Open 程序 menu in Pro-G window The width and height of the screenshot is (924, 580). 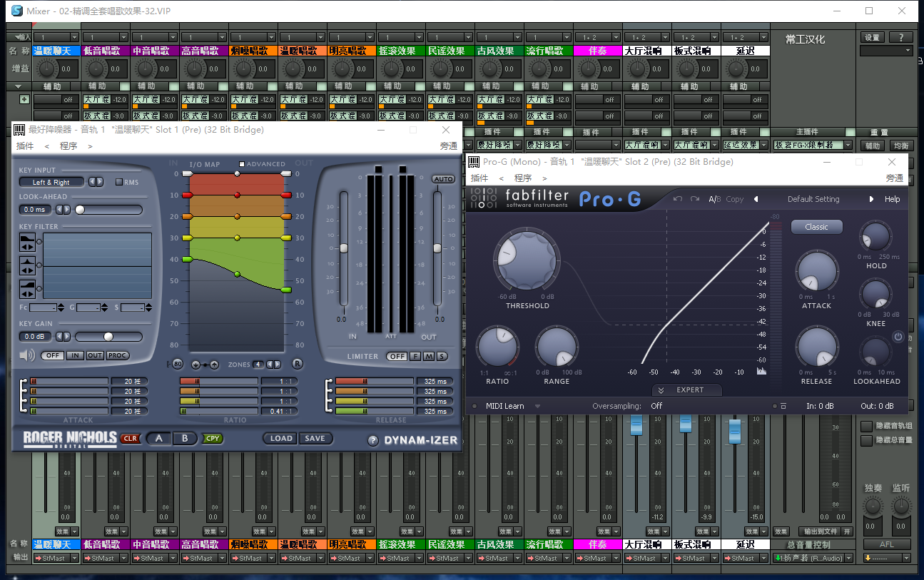point(523,178)
